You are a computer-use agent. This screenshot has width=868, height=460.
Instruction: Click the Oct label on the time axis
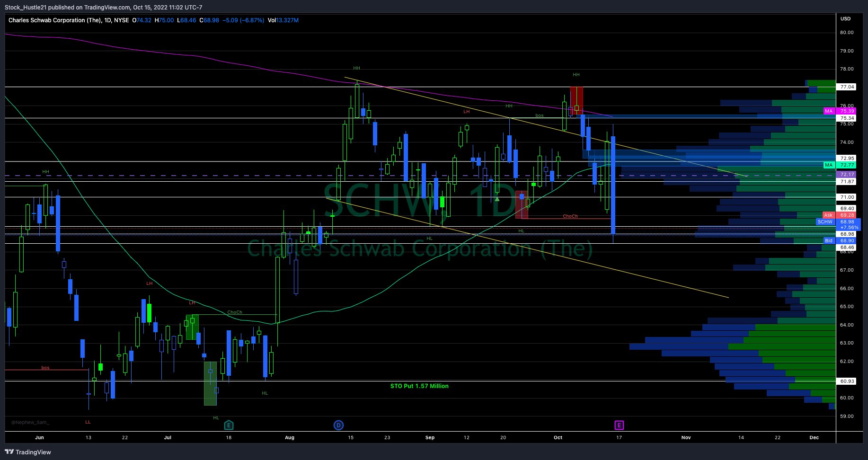click(558, 438)
